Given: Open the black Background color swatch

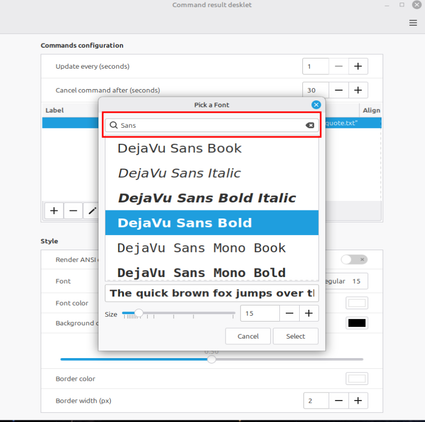Looking at the screenshot, I should click(357, 323).
